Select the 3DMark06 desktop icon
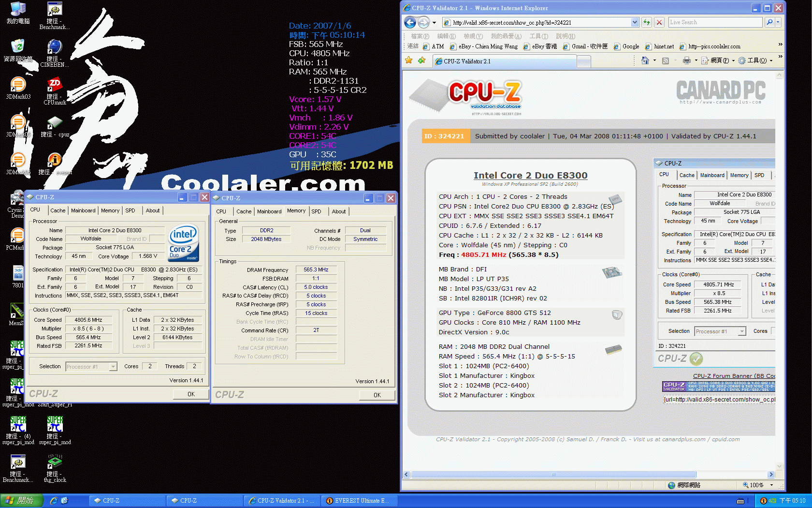 click(x=18, y=164)
